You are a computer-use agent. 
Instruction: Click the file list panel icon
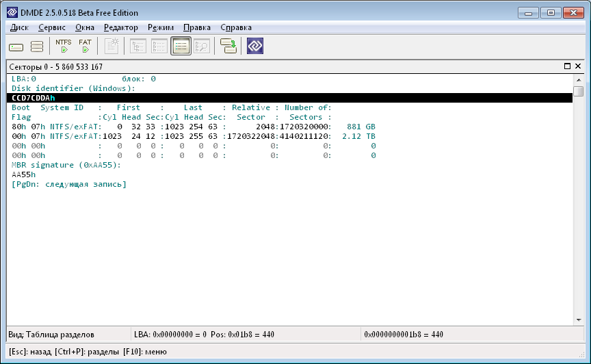pos(159,47)
